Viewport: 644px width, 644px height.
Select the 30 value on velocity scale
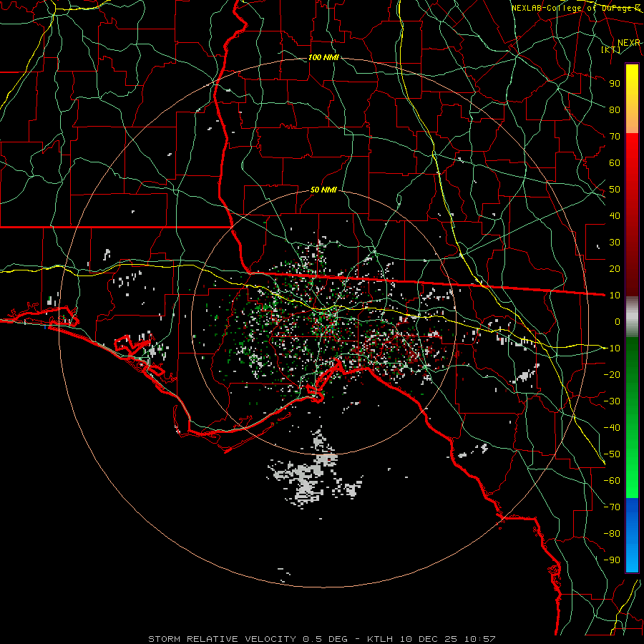tap(615, 243)
